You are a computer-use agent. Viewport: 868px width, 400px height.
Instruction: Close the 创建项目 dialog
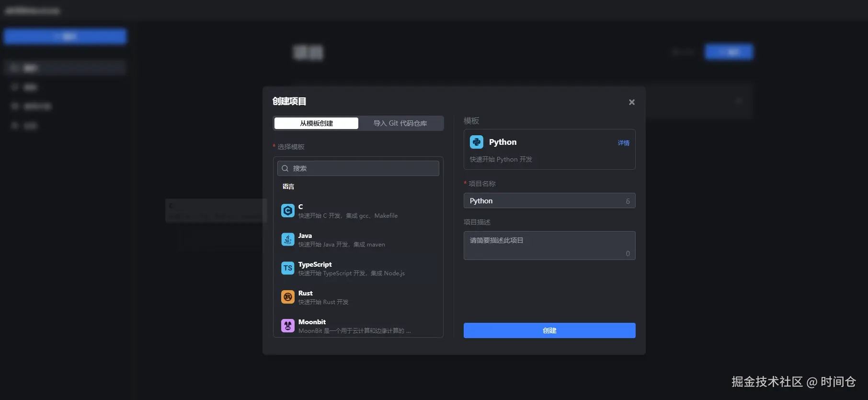coord(632,102)
